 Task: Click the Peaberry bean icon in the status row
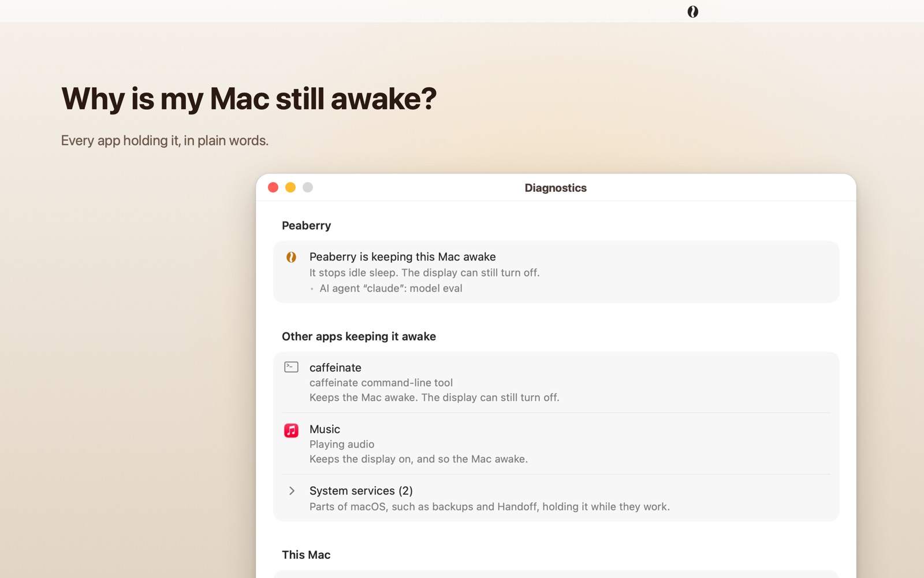[x=291, y=257]
